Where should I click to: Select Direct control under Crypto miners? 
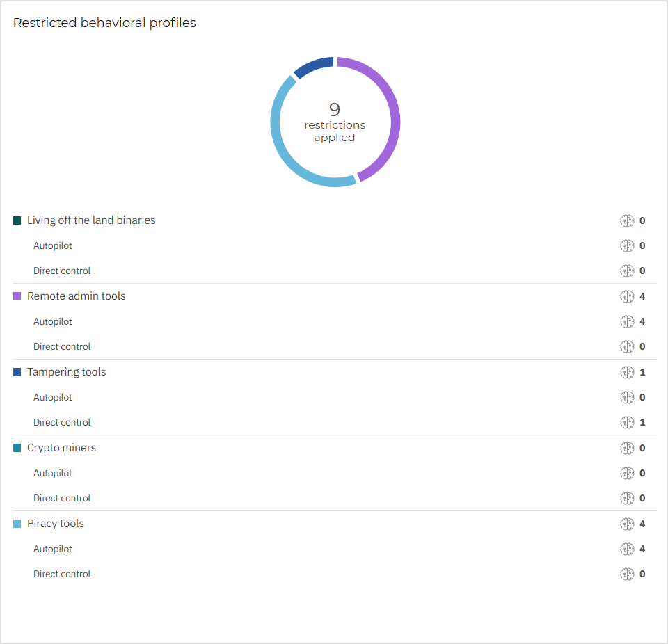coord(62,498)
